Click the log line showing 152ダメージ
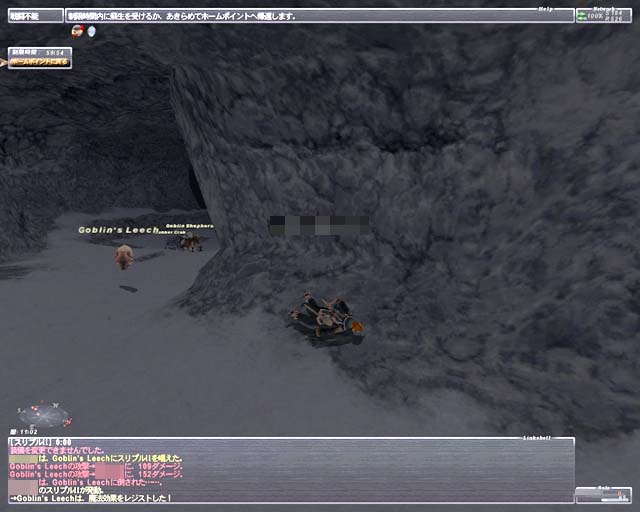 click(96, 474)
